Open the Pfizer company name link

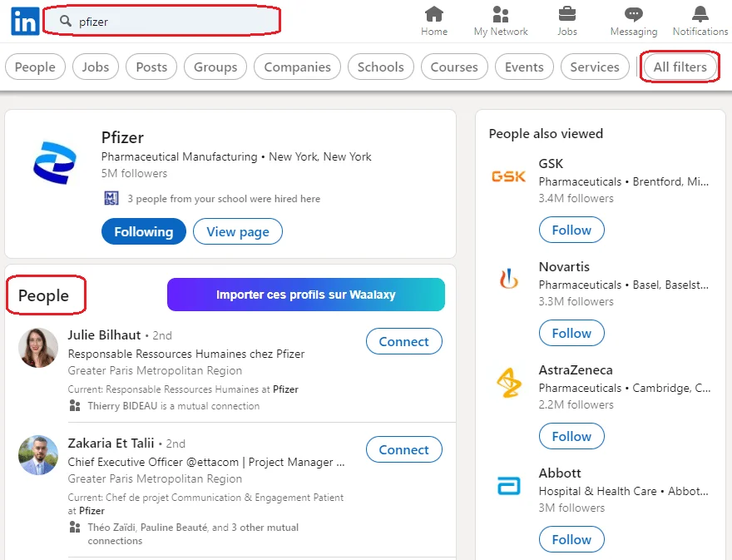pos(122,138)
